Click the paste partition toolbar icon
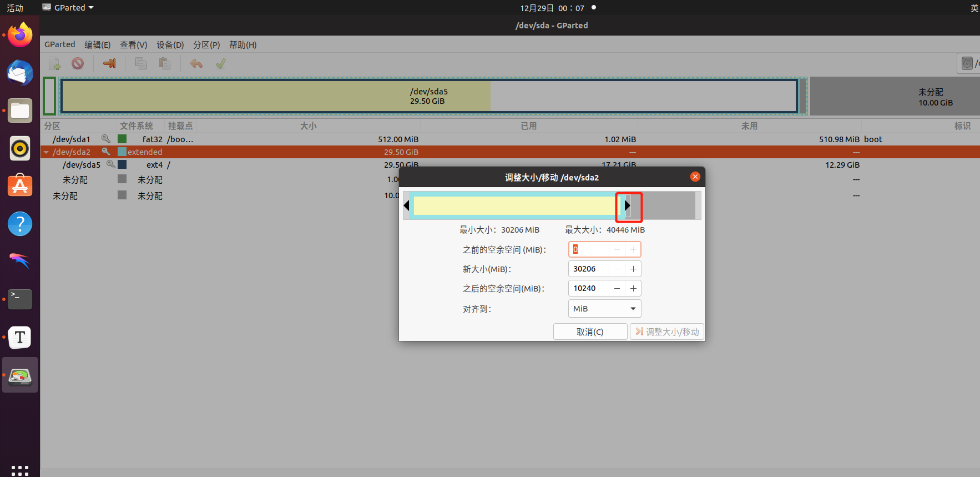Image resolution: width=980 pixels, height=477 pixels. 164,64
